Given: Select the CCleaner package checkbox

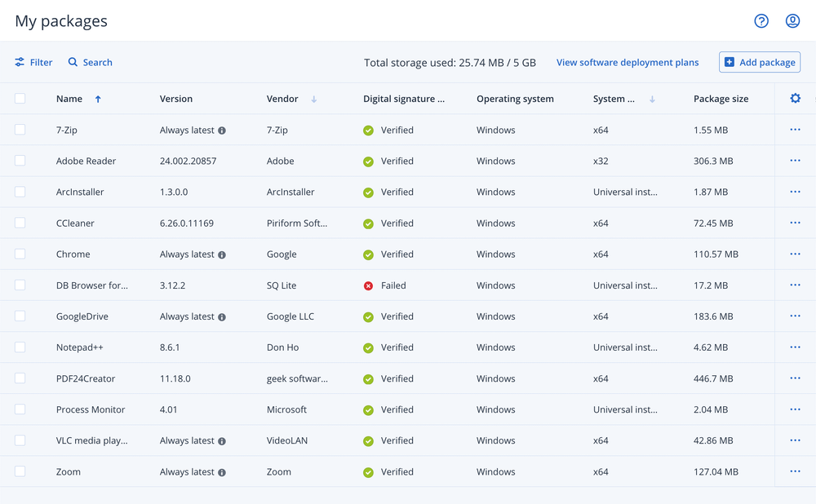Looking at the screenshot, I should point(20,223).
